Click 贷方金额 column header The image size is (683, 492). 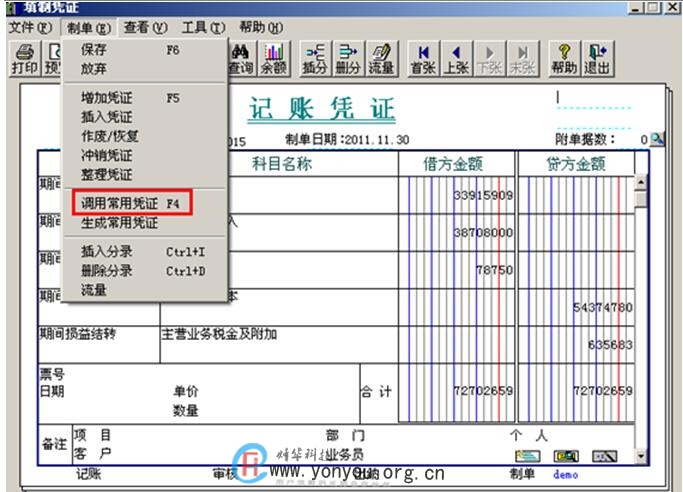coord(576,164)
